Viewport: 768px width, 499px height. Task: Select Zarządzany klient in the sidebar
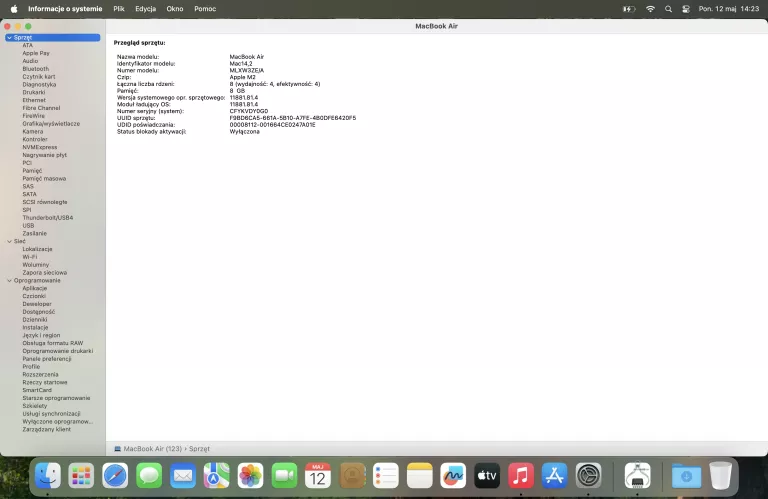[x=47, y=429]
